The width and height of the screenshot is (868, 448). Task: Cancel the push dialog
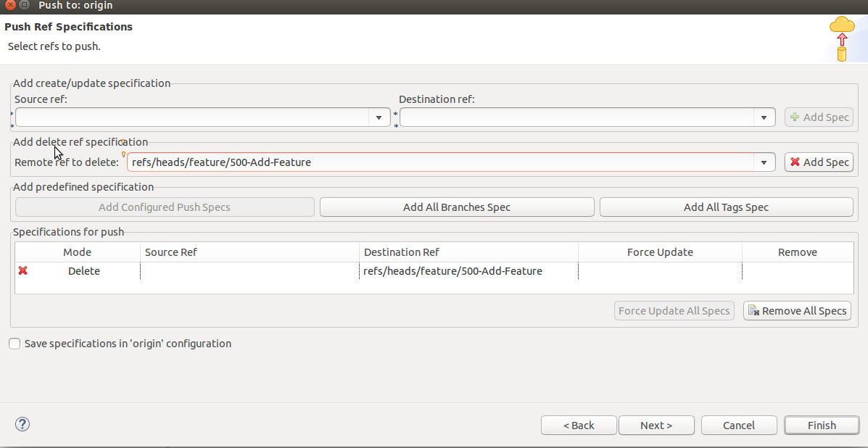[x=739, y=426]
